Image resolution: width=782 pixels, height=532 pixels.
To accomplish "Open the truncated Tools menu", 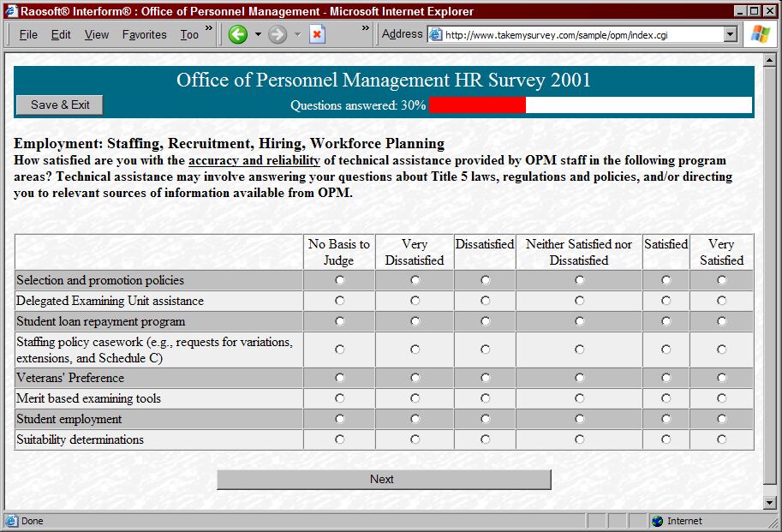I will [189, 34].
